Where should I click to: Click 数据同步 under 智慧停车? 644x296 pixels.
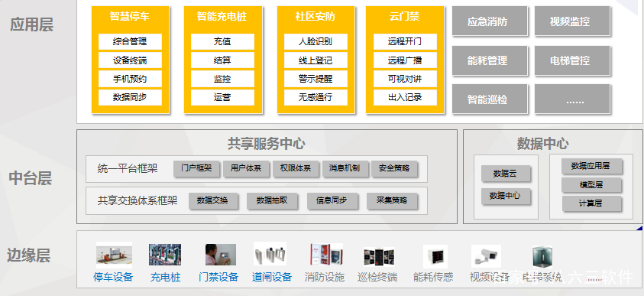[x=130, y=97]
